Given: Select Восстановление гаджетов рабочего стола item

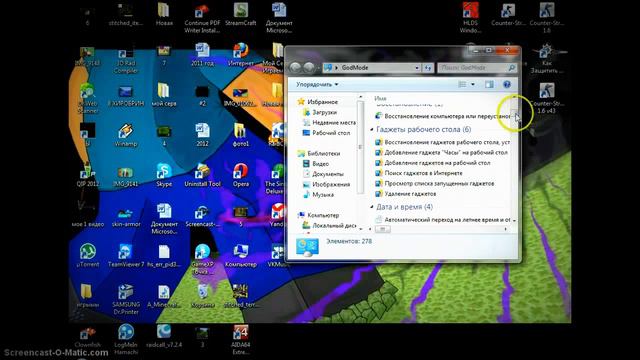Looking at the screenshot, I should coord(442,142).
